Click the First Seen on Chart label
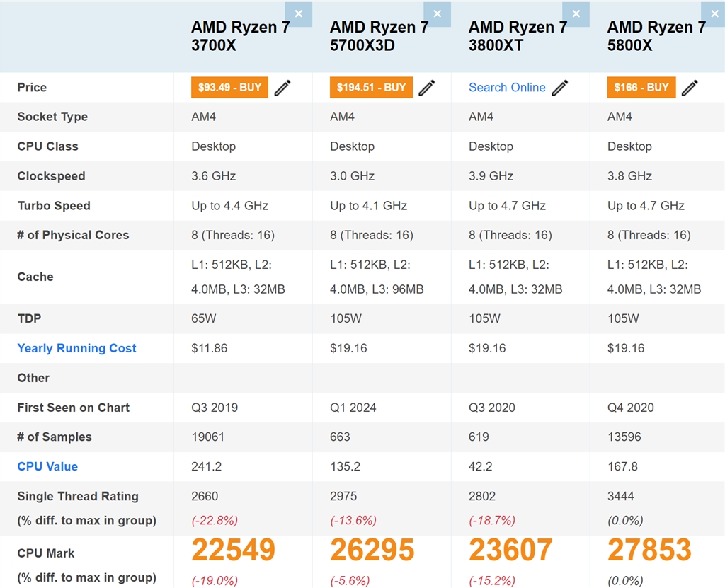The height and width of the screenshot is (588, 725). [74, 408]
